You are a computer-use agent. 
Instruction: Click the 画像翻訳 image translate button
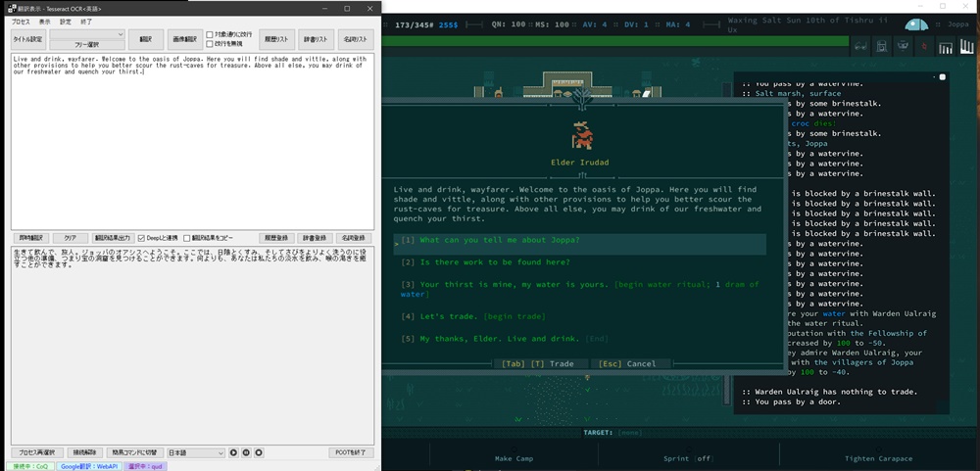pos(185,39)
